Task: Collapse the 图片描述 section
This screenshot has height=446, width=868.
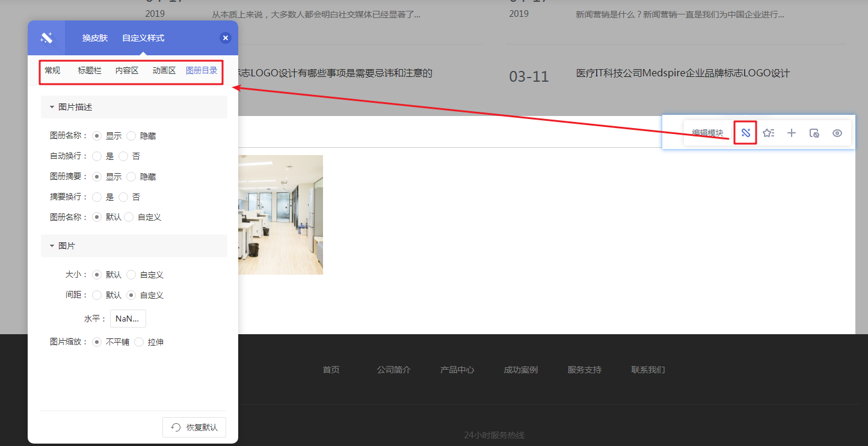Action: [134, 107]
